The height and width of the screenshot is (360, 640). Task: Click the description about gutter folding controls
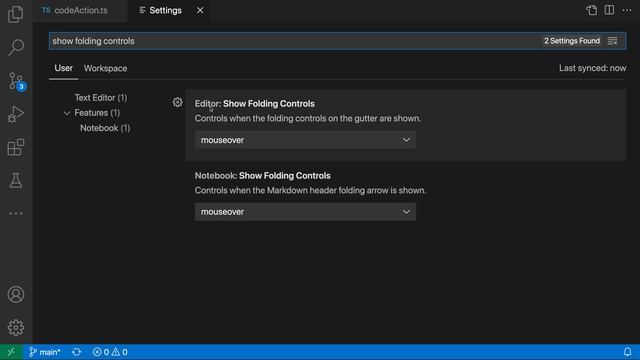tap(308, 118)
